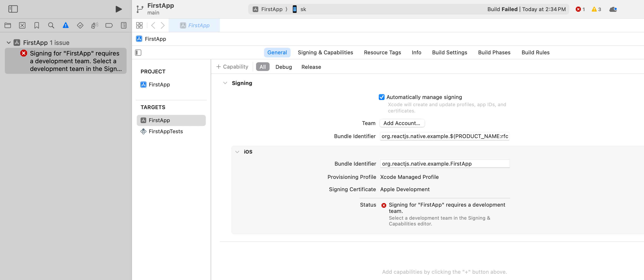Show the project navigator folder icon
Viewport: 644px width, 280px height.
(8, 25)
